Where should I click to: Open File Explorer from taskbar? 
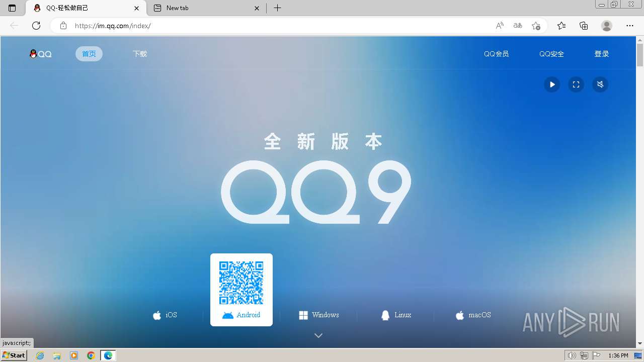tap(57, 355)
